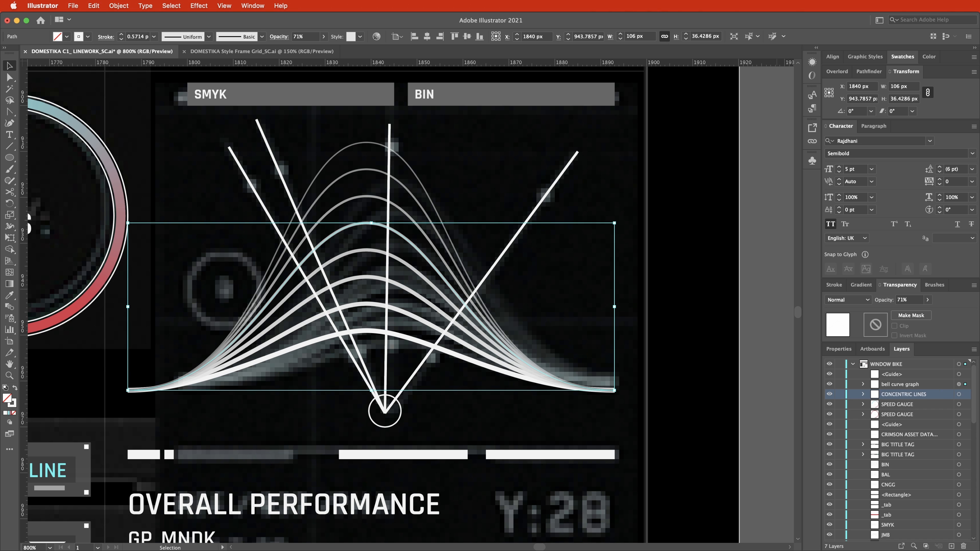
Task: Click the transparency thumbnail white swatch
Action: tap(838, 325)
